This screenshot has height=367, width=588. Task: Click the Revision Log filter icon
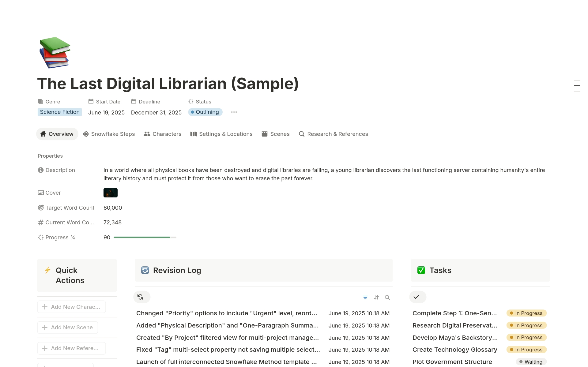click(x=365, y=297)
